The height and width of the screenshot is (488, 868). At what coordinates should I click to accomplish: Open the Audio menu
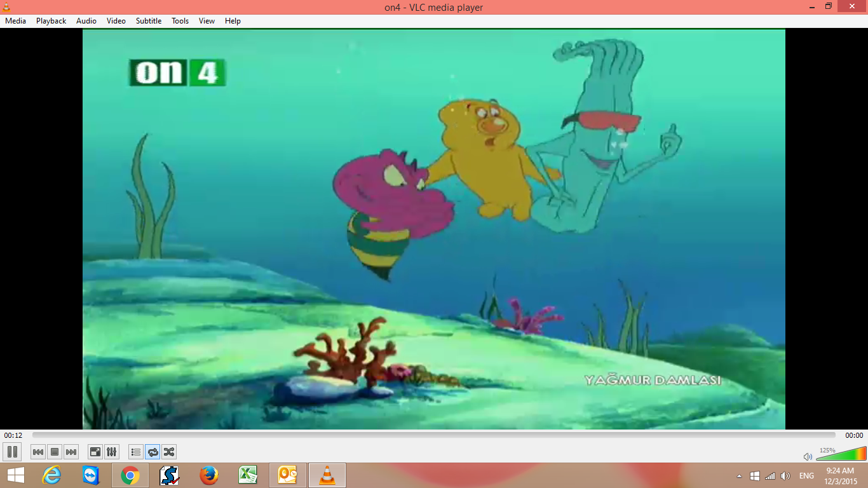(x=86, y=21)
